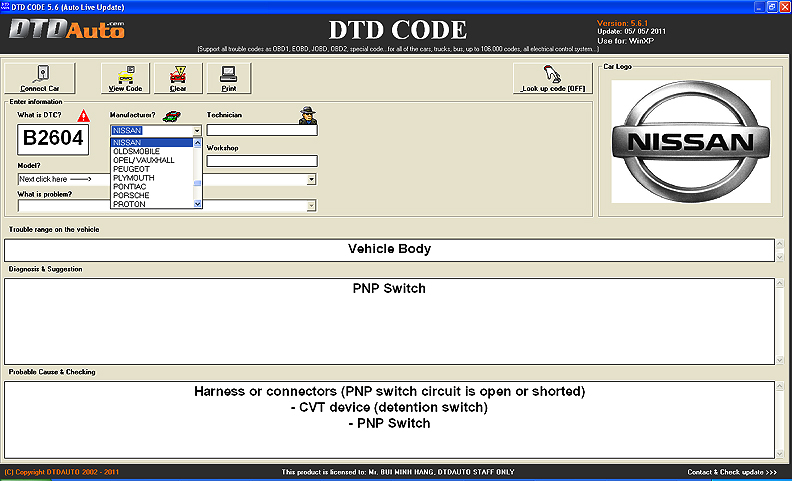Click the technician figure icon
Screen dimensions: 792x481
point(307,116)
